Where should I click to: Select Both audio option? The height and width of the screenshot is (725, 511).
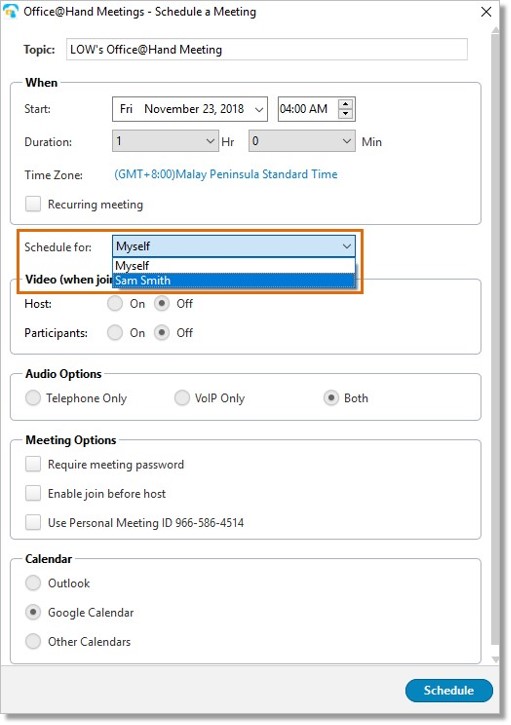(x=331, y=398)
